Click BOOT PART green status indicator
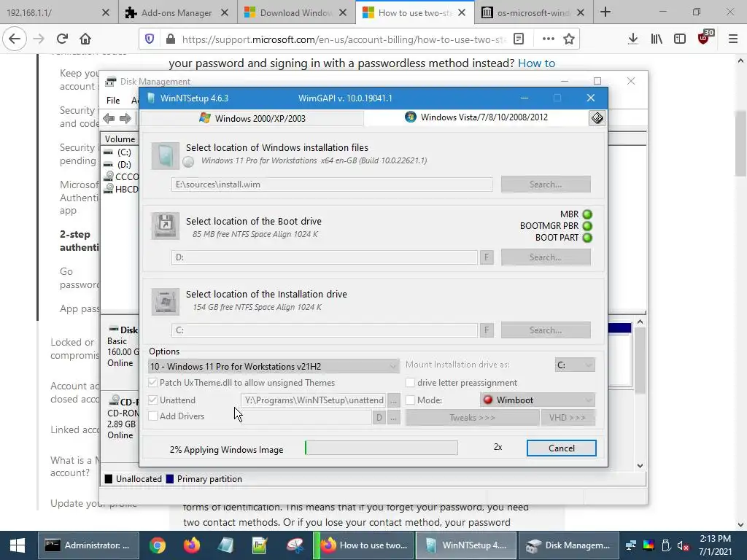Image resolution: width=747 pixels, height=560 pixels. 587,238
